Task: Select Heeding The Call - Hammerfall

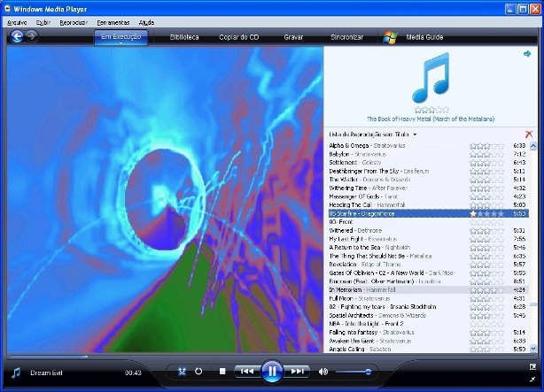Action: coord(429,204)
